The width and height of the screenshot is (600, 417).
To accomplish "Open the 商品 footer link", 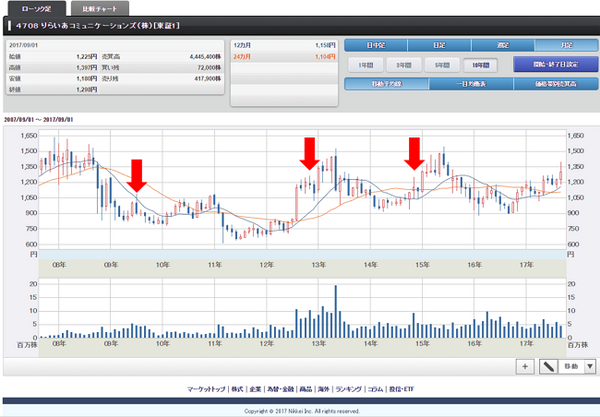I will pyautogui.click(x=306, y=389).
